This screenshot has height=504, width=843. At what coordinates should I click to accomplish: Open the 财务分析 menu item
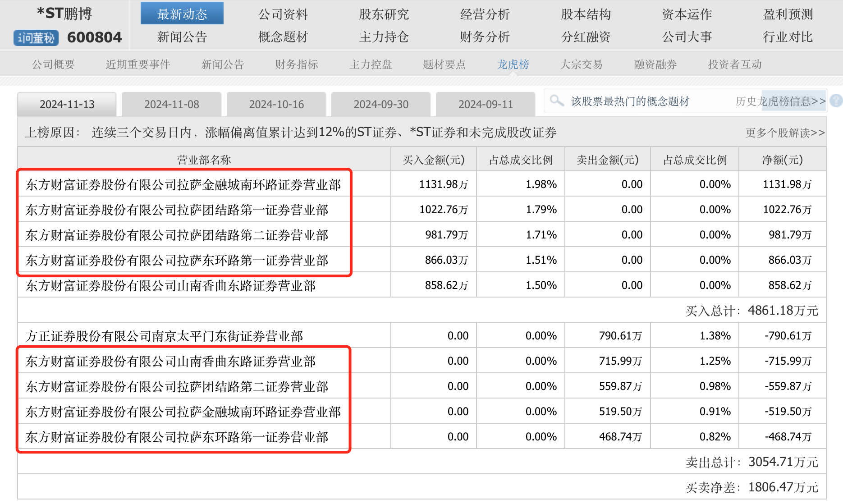click(485, 37)
